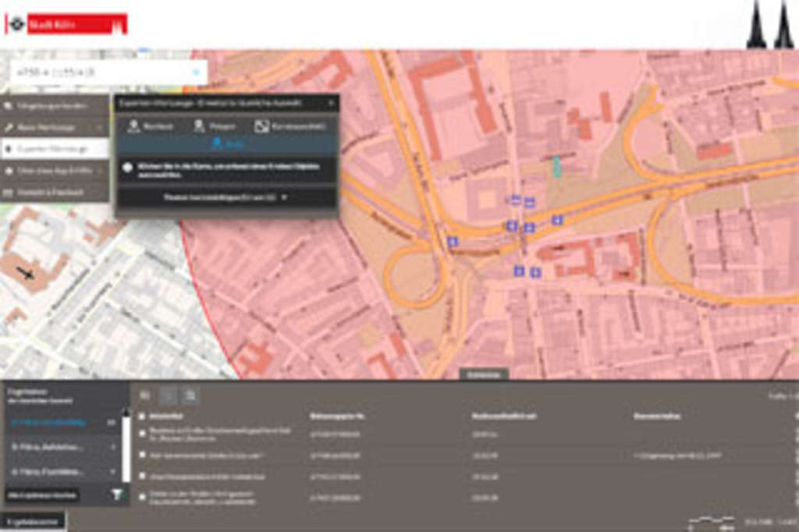Viewport: 799px width, 532px height.
Task: Expand the Weitere Einstellungen dropdown
Action: (225, 197)
